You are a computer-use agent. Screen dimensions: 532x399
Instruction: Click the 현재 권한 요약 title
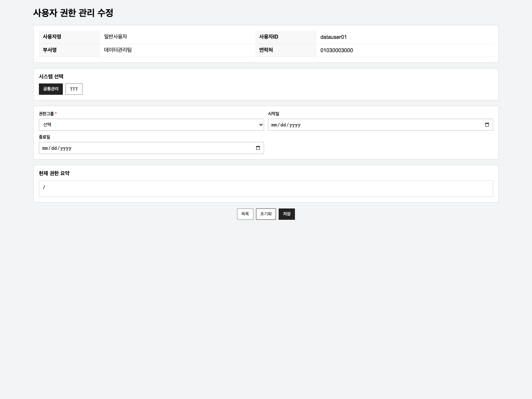tap(54, 173)
